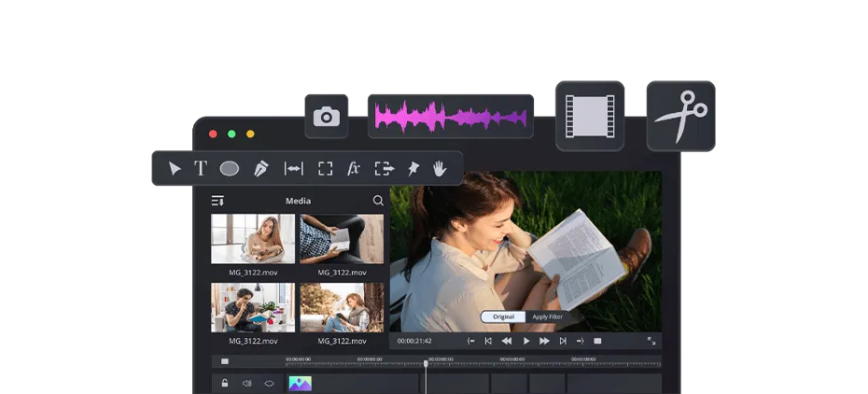Switch to Apply Filter tab
Viewport: 868px width, 394px height.
pos(547,317)
